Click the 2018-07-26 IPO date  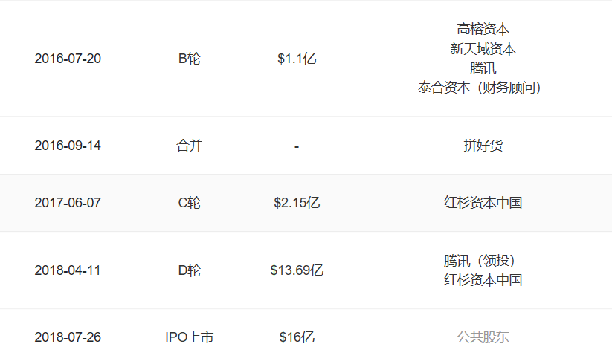tap(68, 337)
